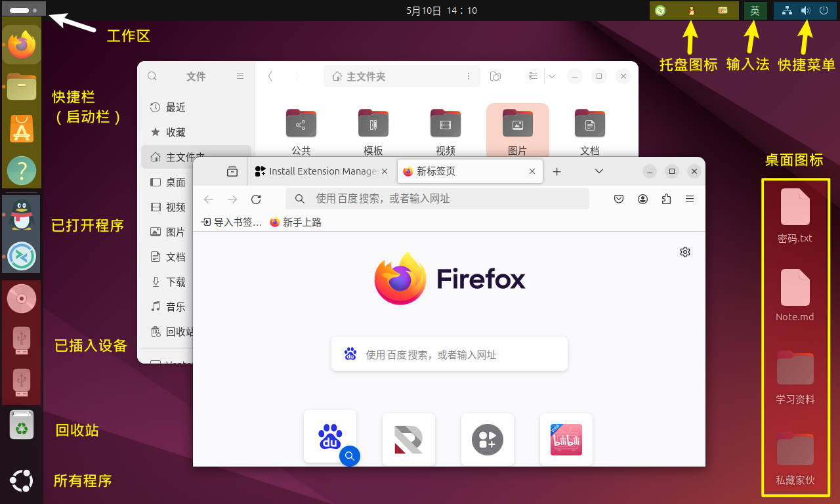Open the clock showing 5月10日 14:10
The image size is (840, 504).
pyautogui.click(x=442, y=10)
